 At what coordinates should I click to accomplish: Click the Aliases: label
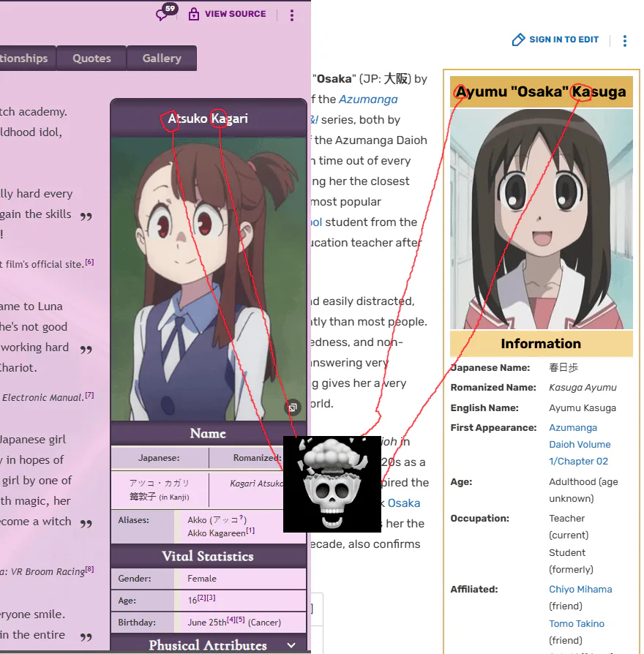(x=134, y=520)
